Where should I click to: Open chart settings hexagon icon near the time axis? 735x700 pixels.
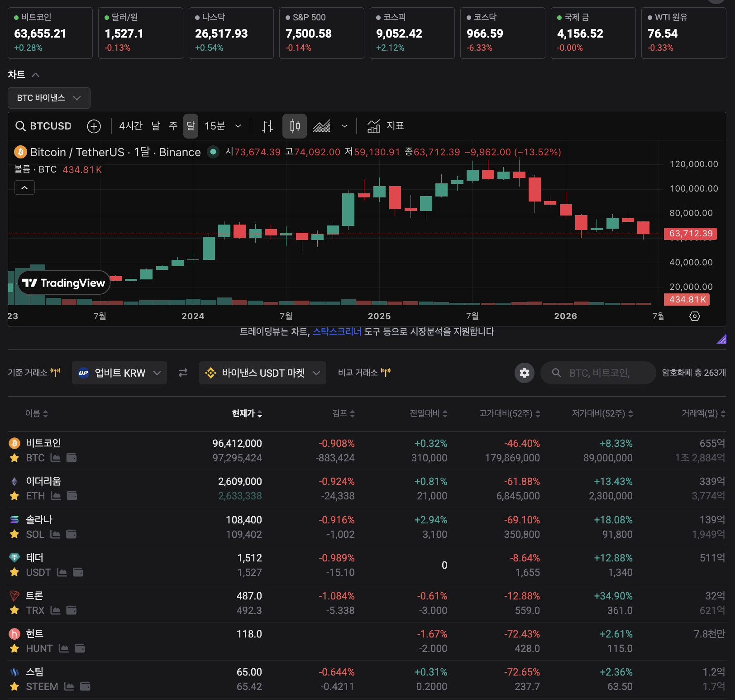tap(695, 316)
